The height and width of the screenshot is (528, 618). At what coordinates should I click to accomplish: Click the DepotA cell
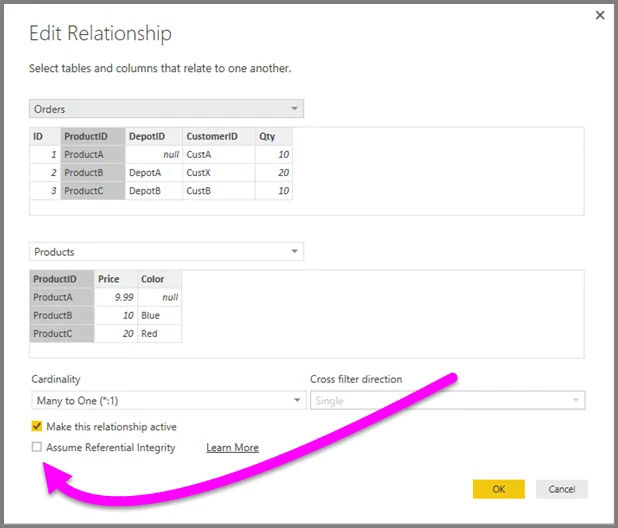click(154, 173)
